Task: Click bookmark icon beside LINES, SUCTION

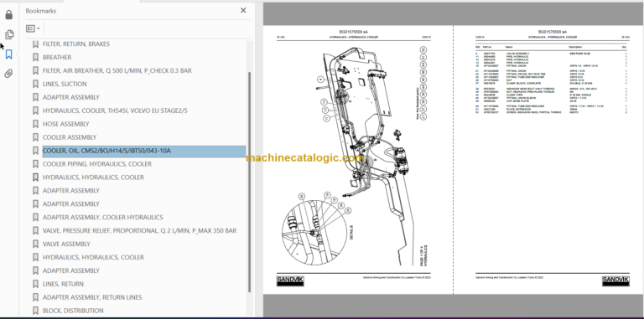Action: [35, 84]
